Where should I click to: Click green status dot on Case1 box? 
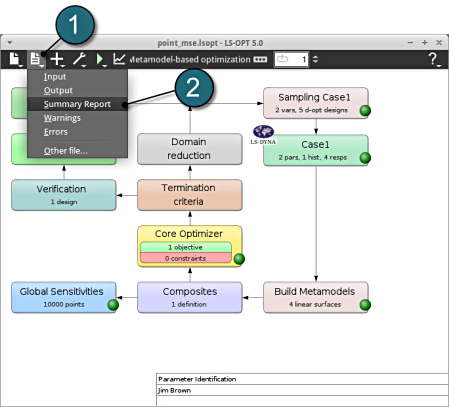click(x=365, y=157)
